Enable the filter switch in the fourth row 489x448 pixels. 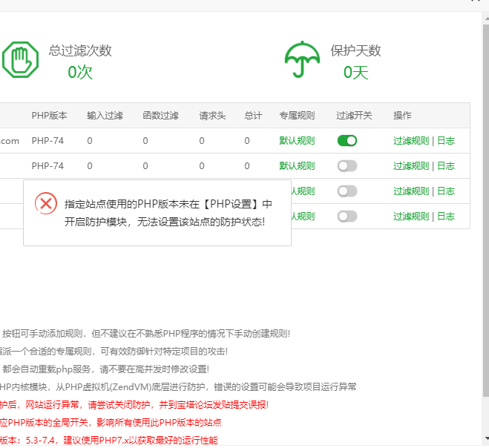click(347, 217)
